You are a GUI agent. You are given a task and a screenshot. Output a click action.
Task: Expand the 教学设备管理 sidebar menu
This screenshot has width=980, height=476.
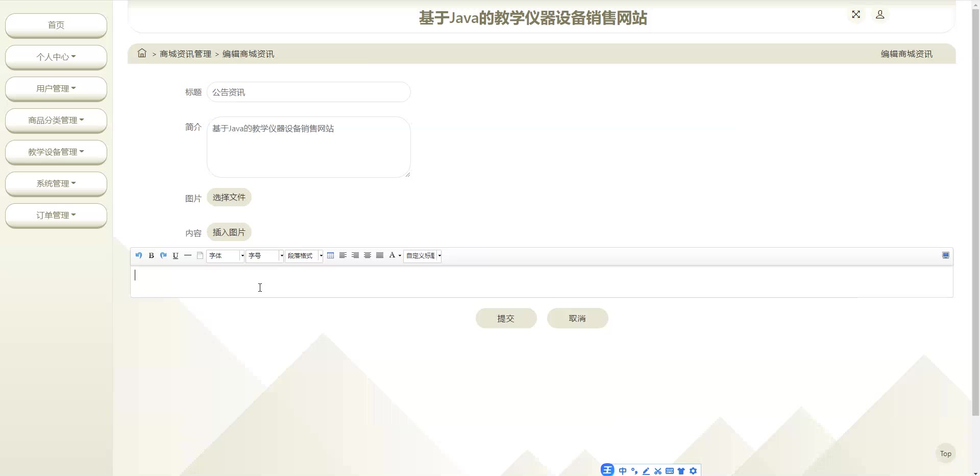coord(56,152)
